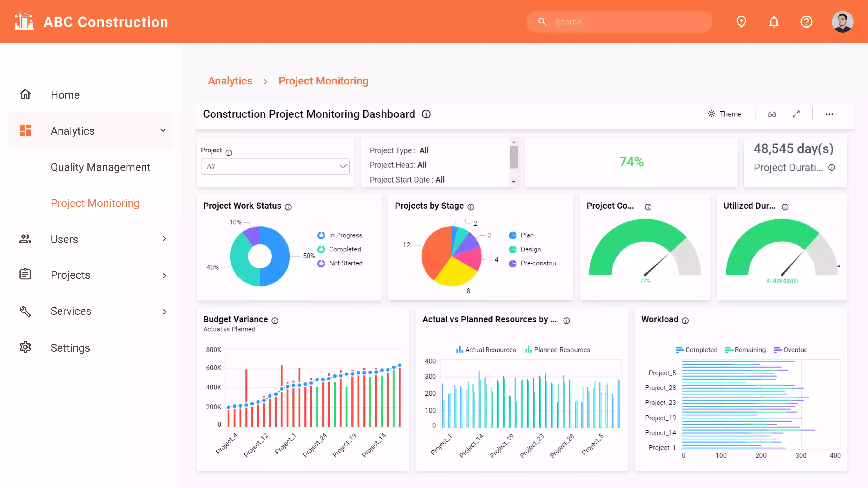Toggle the Not Started legend item
868x488 pixels.
pos(340,263)
